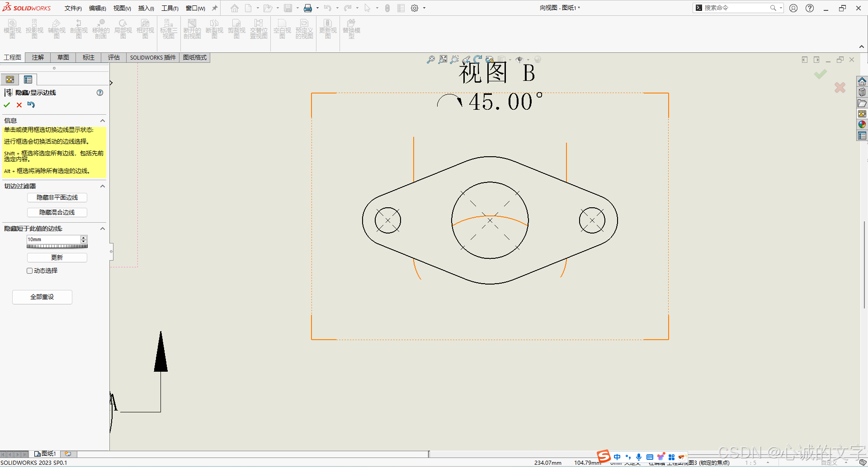868x467 pixels.
Task: Collapse the 信息 section
Action: pos(103,121)
